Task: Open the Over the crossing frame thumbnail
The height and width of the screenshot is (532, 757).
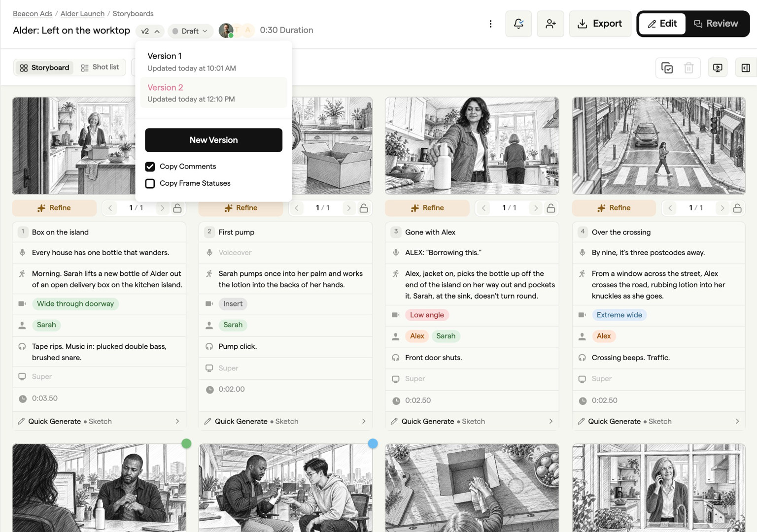Action: point(658,146)
